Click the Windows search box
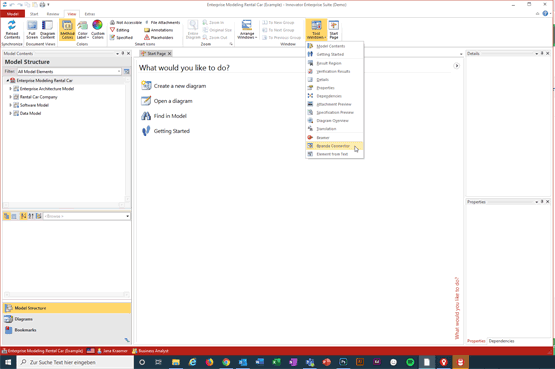The width and height of the screenshot is (555, 369). coord(75,362)
